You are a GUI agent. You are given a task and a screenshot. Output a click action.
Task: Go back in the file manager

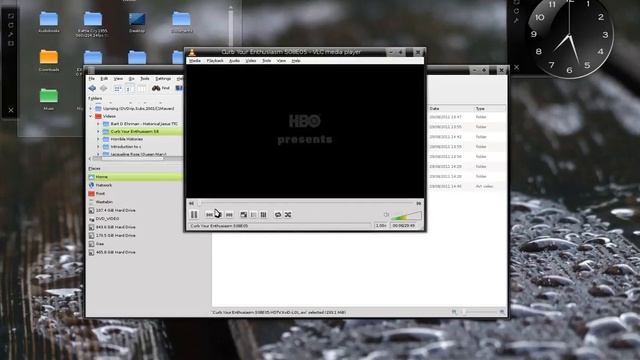pyautogui.click(x=92, y=88)
